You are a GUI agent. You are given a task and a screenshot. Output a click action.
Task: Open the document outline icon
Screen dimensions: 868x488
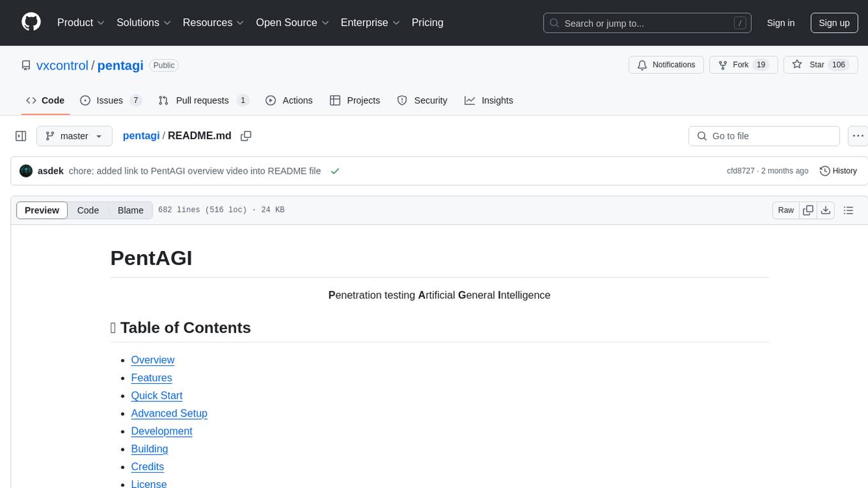848,210
